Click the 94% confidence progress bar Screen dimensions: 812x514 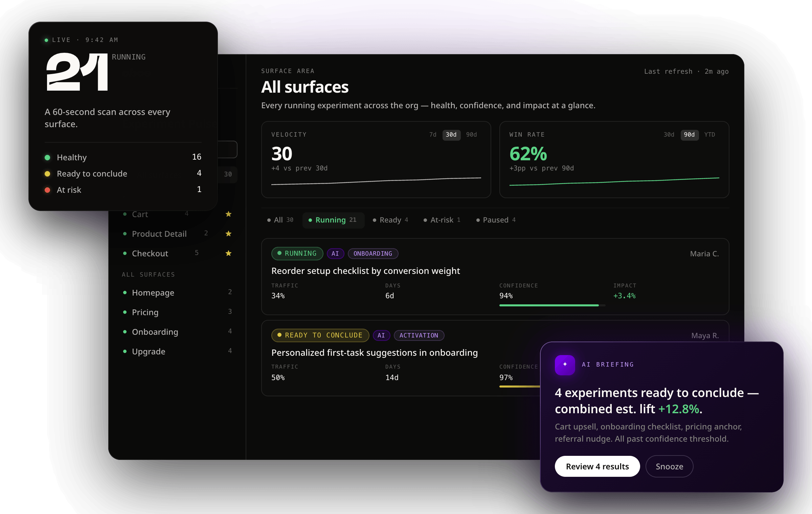[x=552, y=305]
